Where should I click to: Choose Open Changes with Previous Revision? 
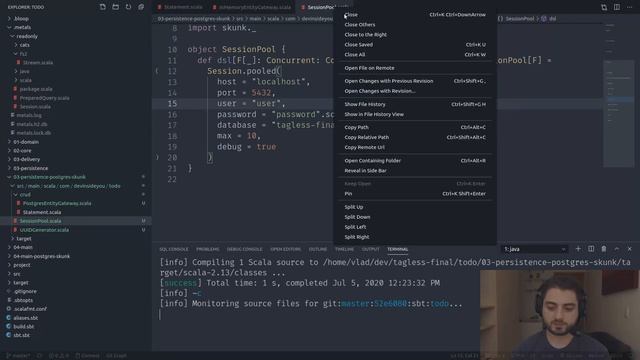(x=415, y=81)
